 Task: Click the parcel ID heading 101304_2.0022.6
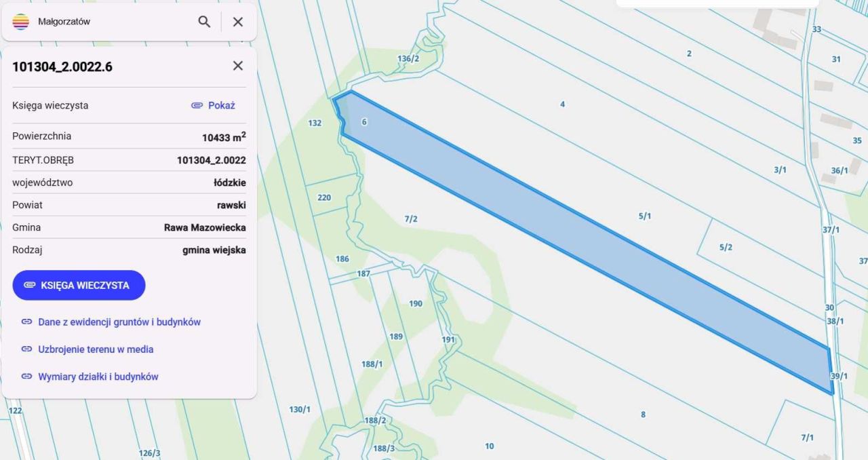(62, 66)
